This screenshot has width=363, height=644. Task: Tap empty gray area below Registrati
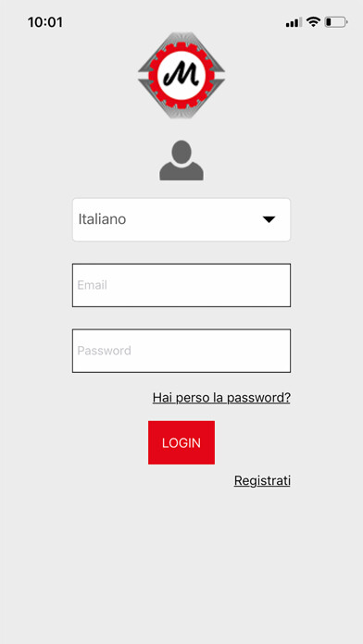(x=181, y=567)
